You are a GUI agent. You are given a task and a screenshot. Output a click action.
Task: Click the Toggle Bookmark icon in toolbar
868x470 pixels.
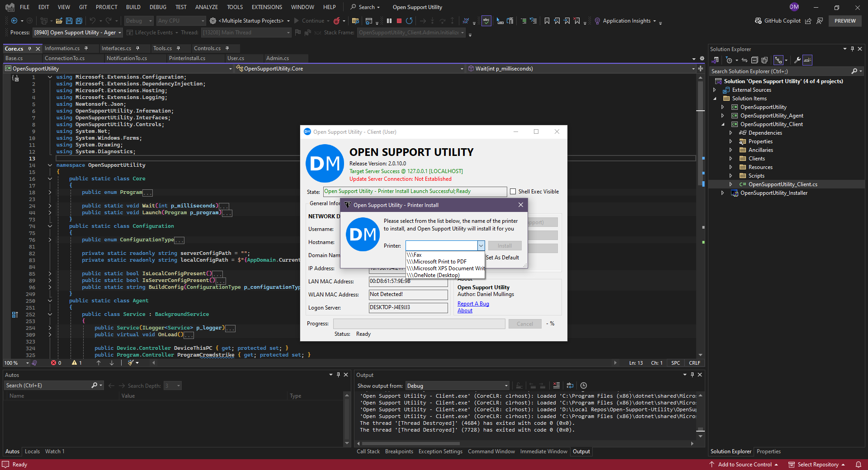[x=547, y=21]
